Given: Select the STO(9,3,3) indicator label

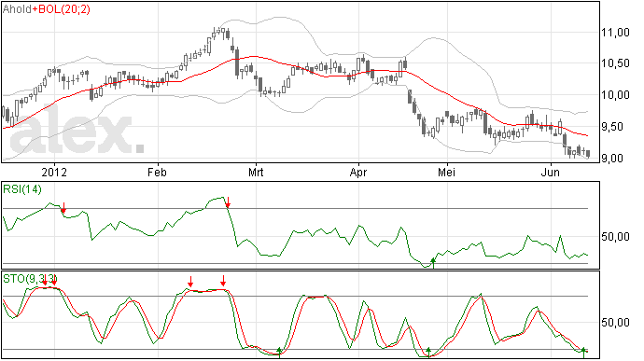Looking at the screenshot, I should point(30,279).
